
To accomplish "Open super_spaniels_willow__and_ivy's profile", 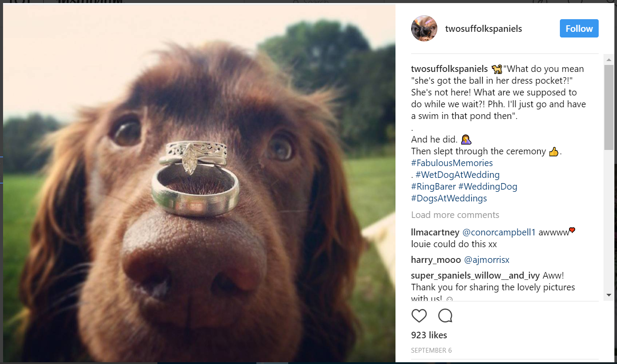I will [475, 276].
